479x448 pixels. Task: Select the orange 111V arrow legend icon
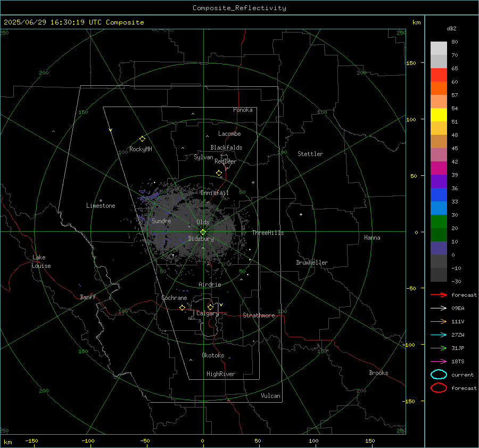(x=439, y=321)
